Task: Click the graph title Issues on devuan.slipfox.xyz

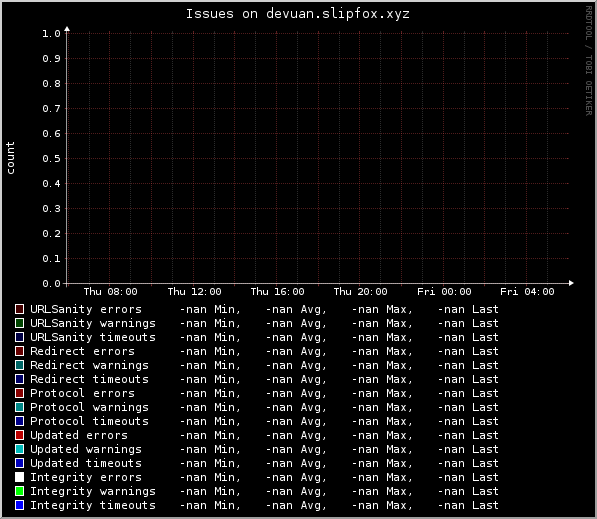Action: pyautogui.click(x=298, y=14)
